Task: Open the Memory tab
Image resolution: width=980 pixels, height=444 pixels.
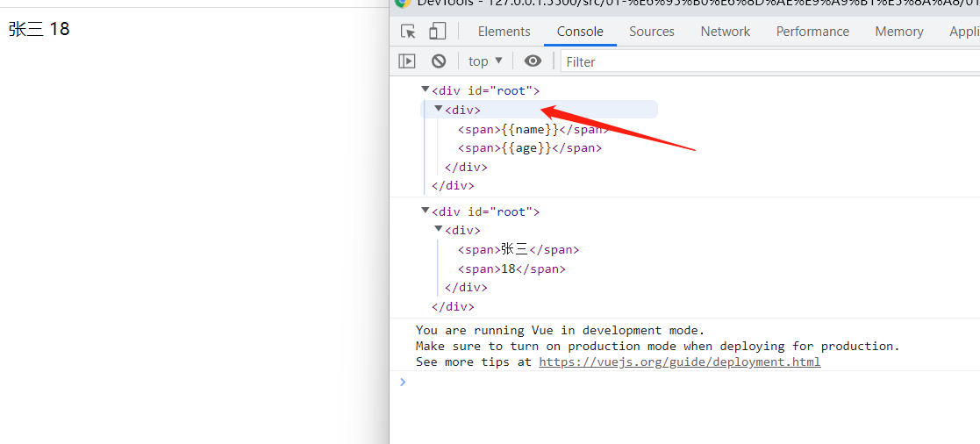Action: [898, 32]
